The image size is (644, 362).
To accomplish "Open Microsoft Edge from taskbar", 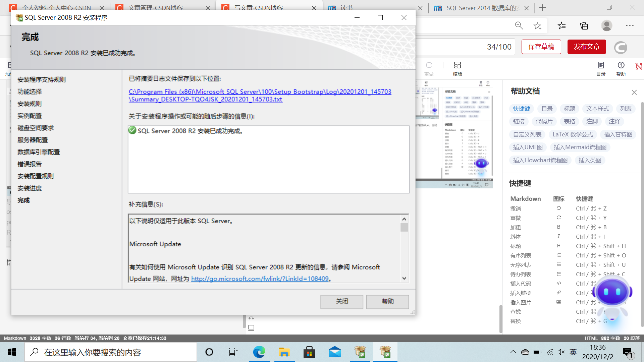I will [x=259, y=352].
